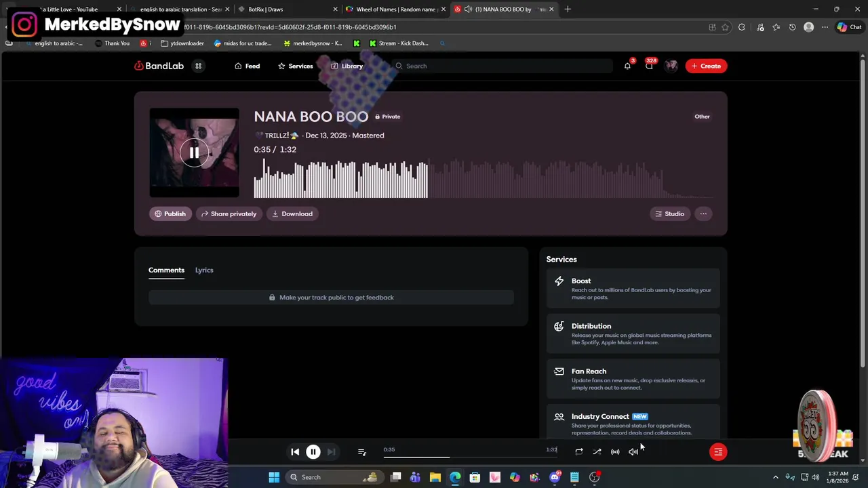Open Stream - Kick Dash bookmark

(x=398, y=43)
